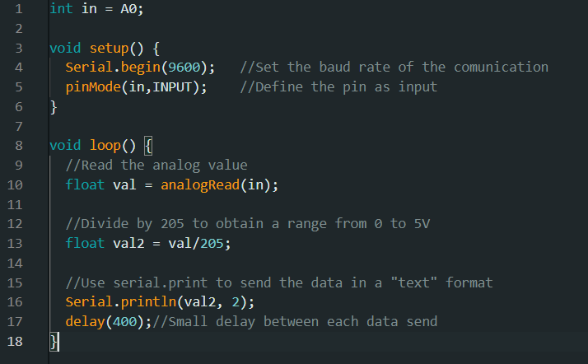Click the INPUT constant on line 5

point(172,87)
